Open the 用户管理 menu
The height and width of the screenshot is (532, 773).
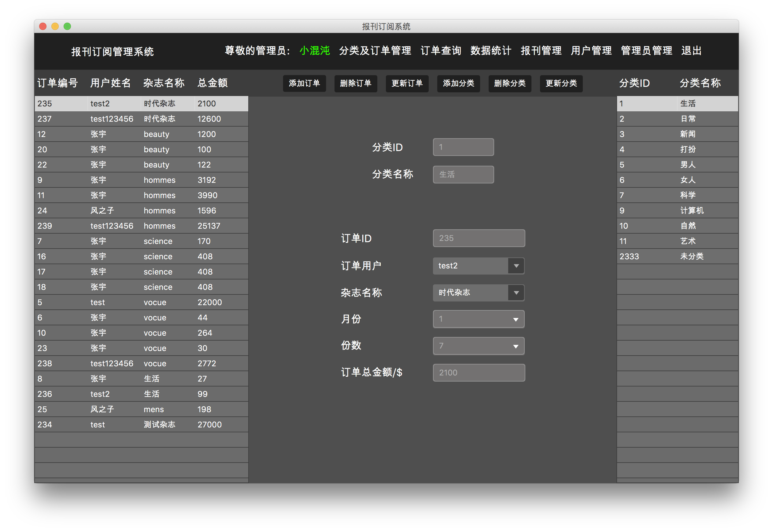591,51
